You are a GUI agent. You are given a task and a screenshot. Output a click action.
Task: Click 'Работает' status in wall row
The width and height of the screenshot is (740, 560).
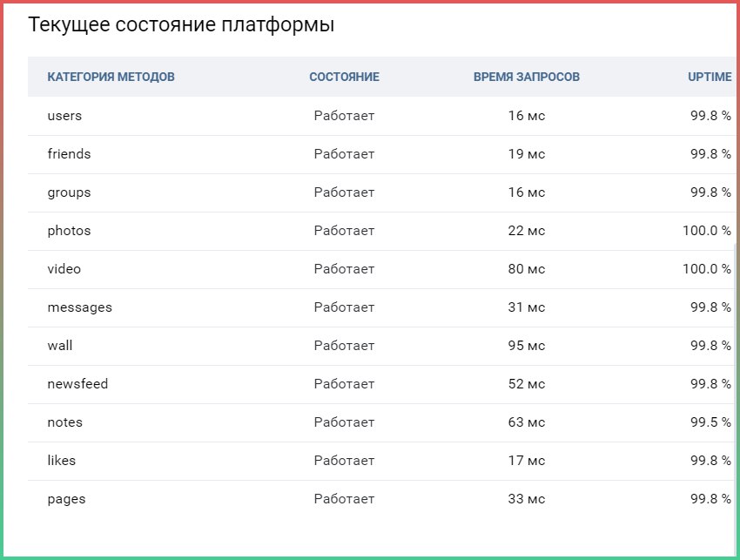point(344,345)
